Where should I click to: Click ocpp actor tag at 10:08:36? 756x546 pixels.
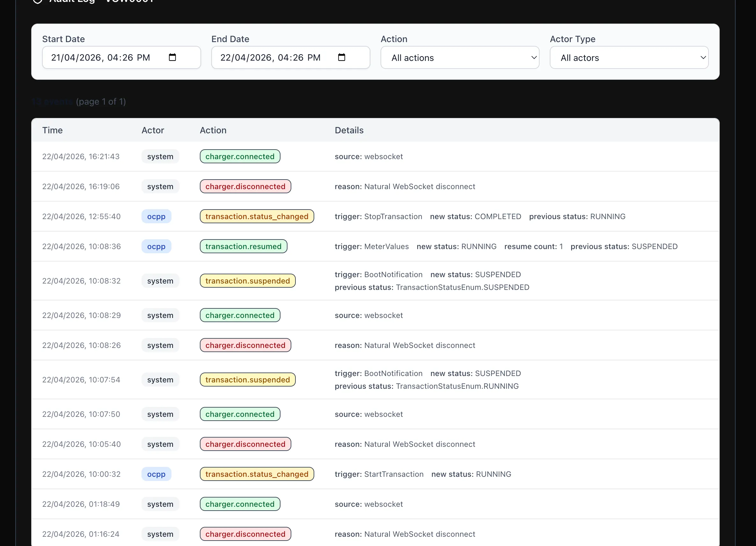coord(156,247)
